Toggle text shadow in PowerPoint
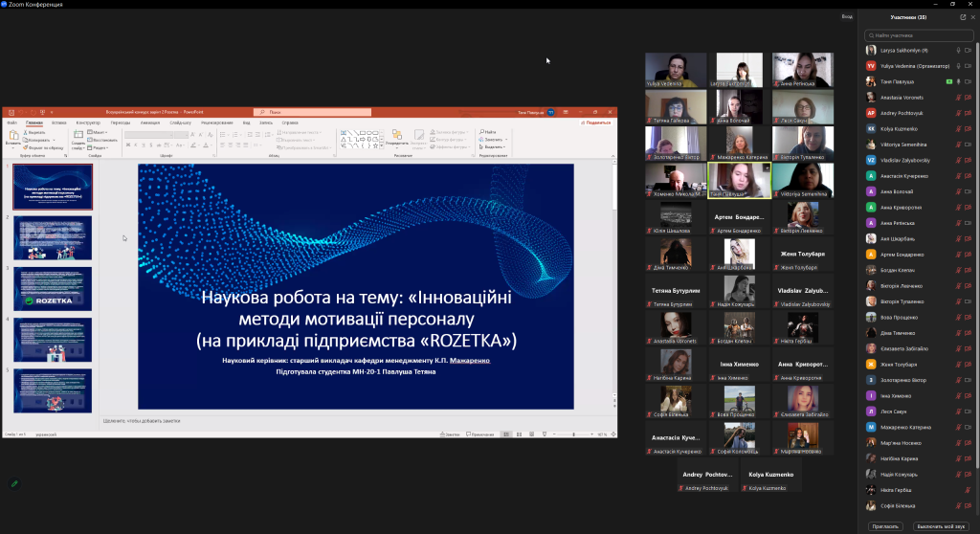The image size is (980, 534). pos(150,145)
